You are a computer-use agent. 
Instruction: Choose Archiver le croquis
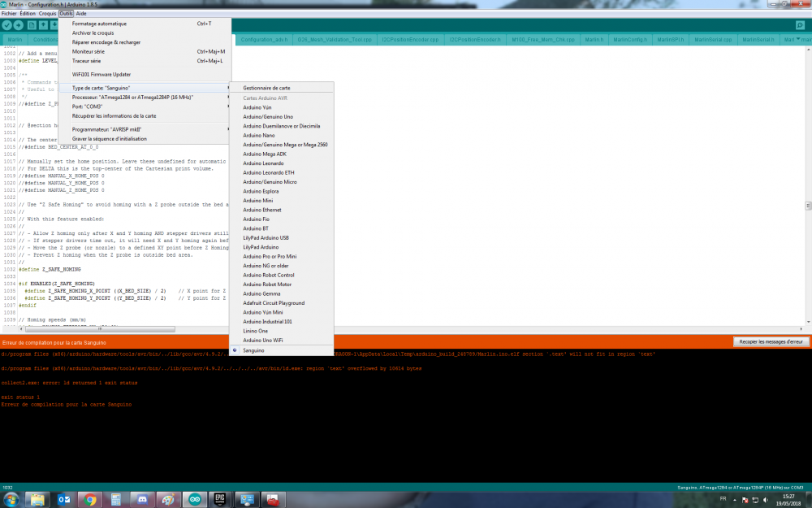click(144, 33)
